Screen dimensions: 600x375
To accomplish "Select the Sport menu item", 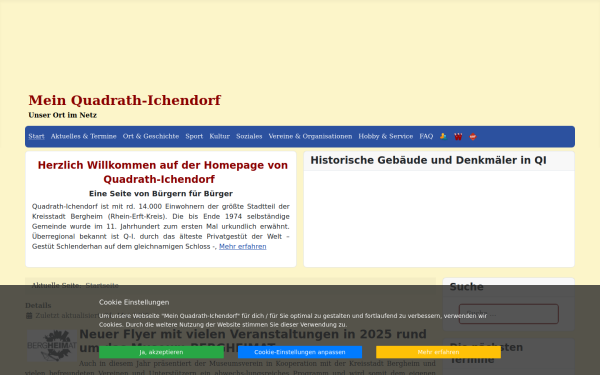I will coord(194,136).
